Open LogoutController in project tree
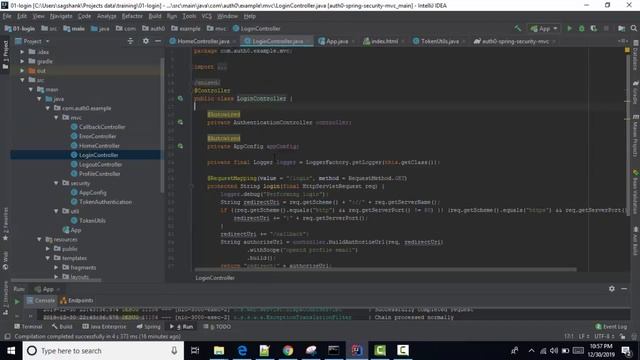 coord(96,164)
